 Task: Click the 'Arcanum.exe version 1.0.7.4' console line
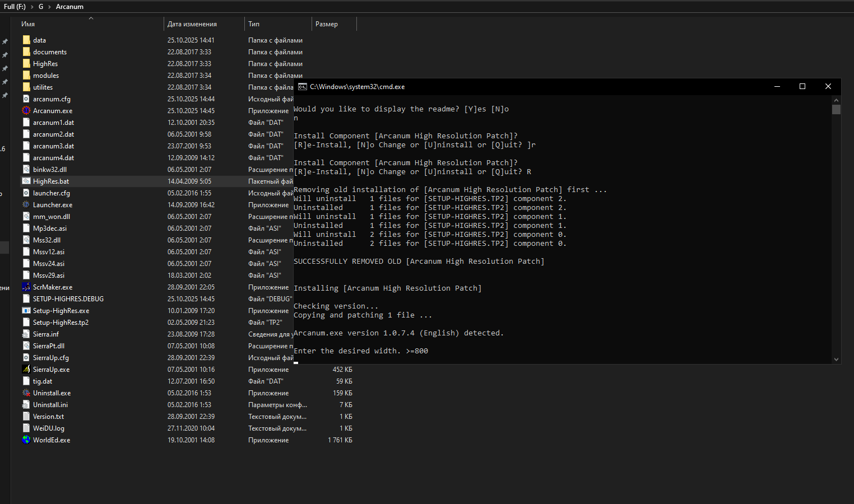pos(399,333)
